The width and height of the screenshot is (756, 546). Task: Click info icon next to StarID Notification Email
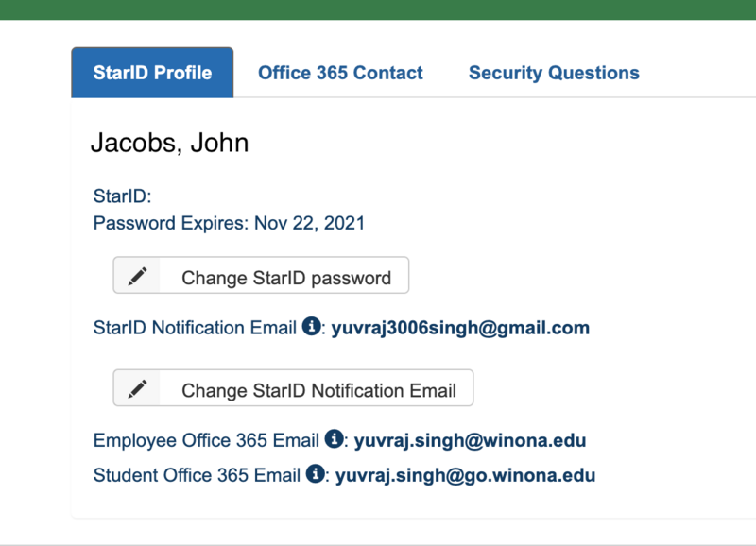310,327
